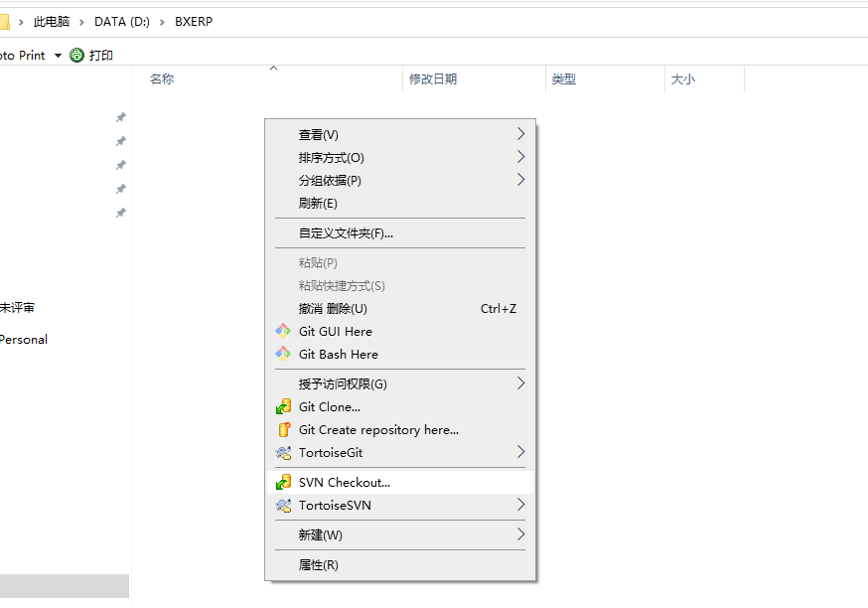The image size is (868, 608).
Task: Expand arrow next to 新建(W)
Action: [x=520, y=534]
